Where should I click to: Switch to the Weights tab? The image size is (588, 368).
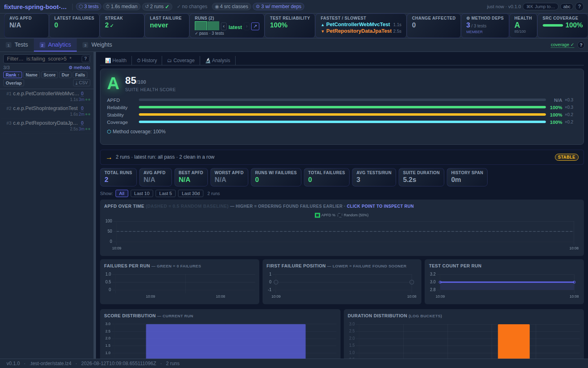pos(97,45)
